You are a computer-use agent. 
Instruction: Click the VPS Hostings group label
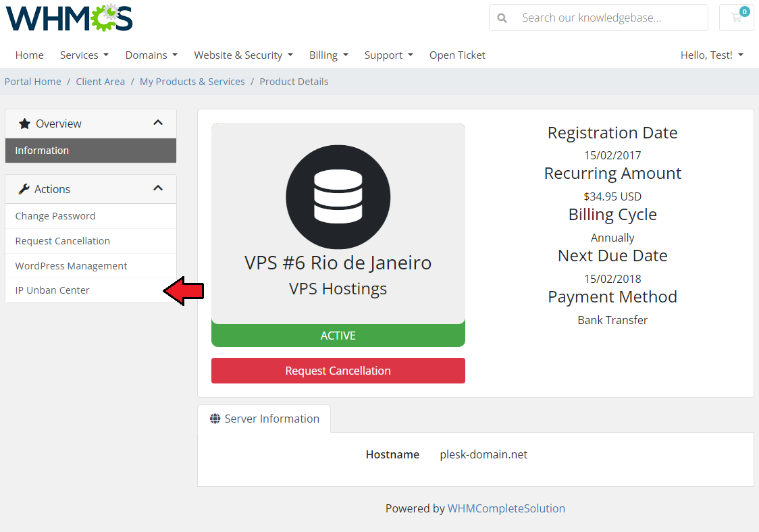pos(338,289)
